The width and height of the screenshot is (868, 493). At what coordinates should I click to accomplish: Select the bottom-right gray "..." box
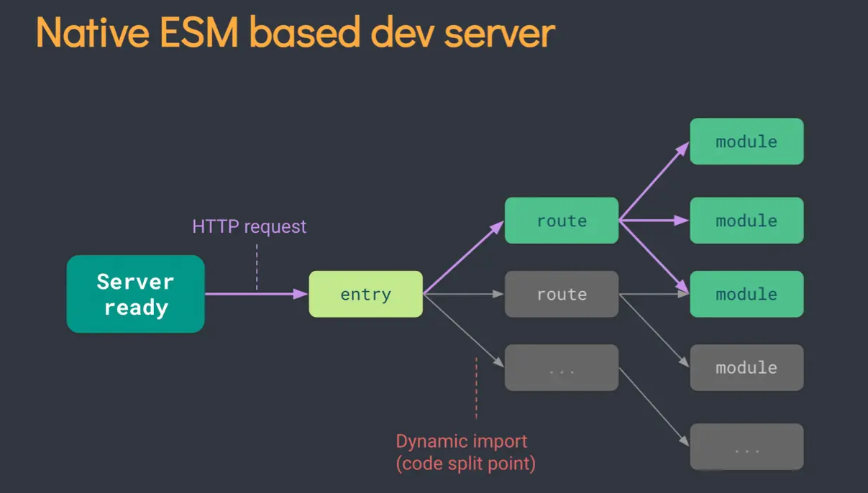[x=746, y=447]
